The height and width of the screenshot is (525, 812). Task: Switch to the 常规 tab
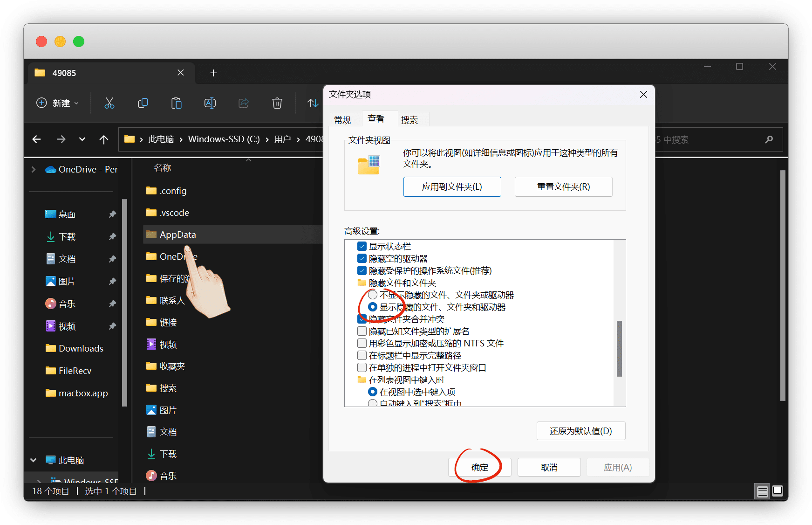tap(342, 120)
